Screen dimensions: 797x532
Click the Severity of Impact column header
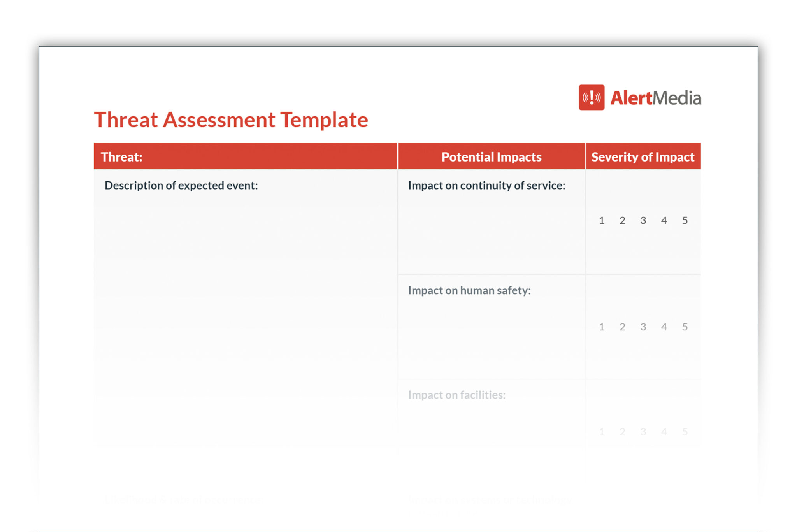[x=643, y=156]
